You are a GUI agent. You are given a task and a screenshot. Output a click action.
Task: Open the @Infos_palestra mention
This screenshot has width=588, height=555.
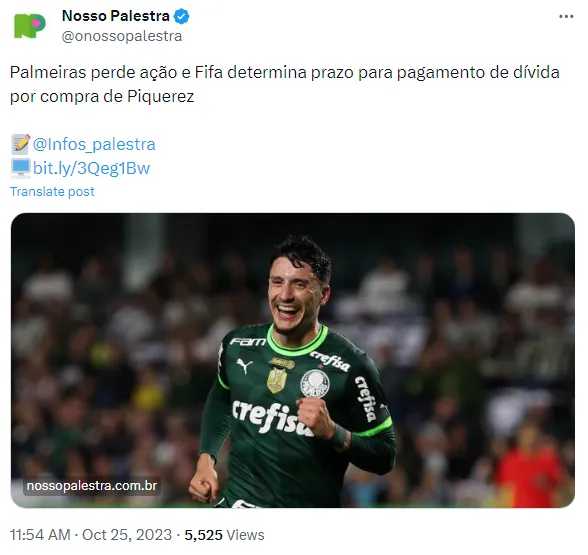coord(94,144)
